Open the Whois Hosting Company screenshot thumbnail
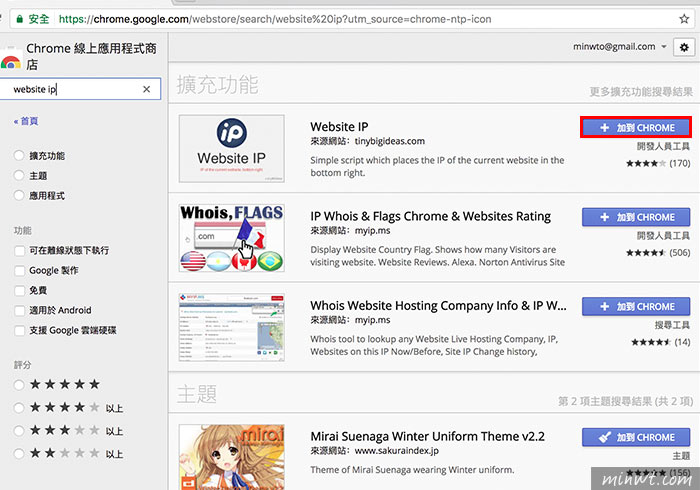The height and width of the screenshot is (490, 700). click(x=231, y=327)
